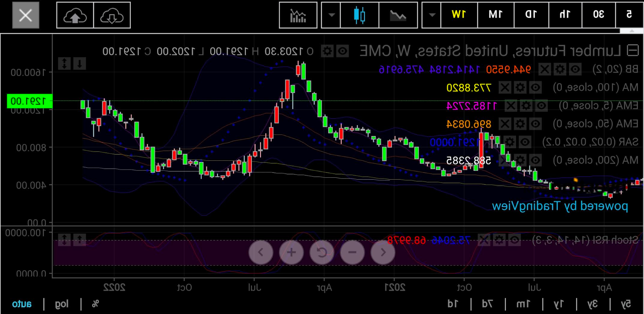Open Stoch RSI settings gear
This screenshot has height=314, width=644.
point(500,240)
